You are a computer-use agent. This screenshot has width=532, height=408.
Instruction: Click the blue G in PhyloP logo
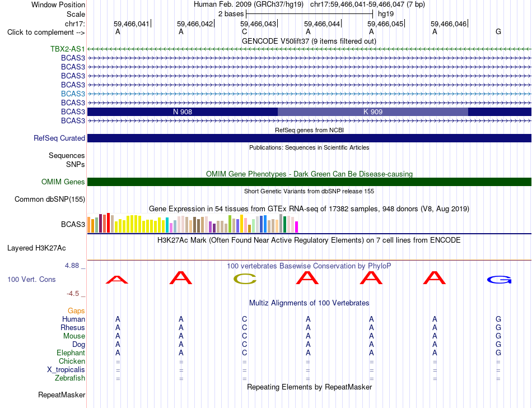[x=499, y=280]
